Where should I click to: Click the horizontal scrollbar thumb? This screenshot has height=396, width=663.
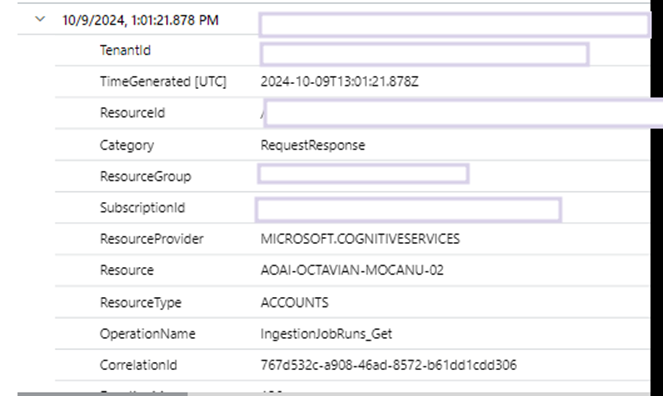[102, 394]
